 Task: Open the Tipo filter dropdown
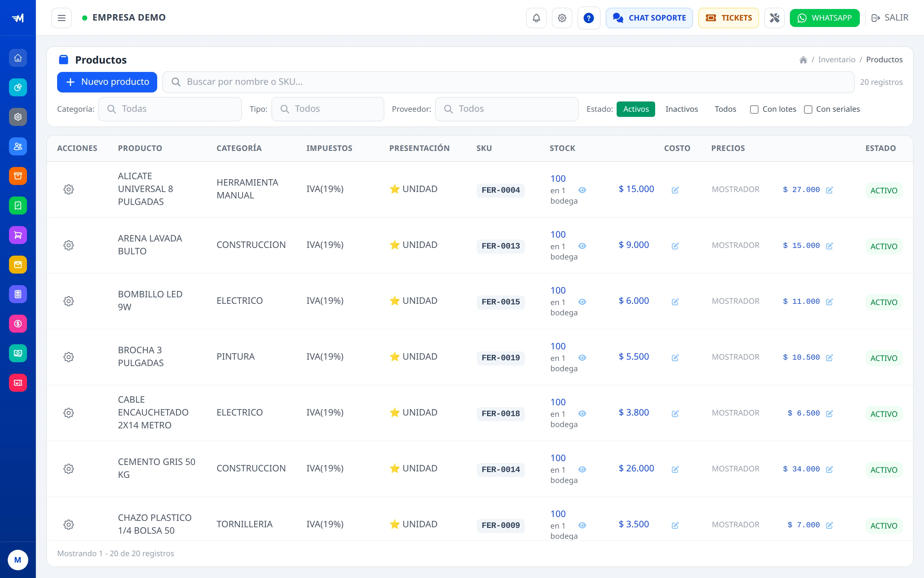[x=328, y=109]
